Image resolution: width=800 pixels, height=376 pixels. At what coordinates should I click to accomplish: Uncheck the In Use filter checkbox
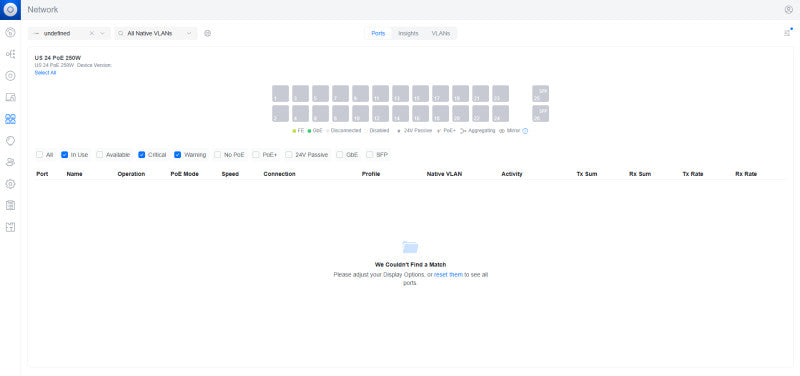pyautogui.click(x=64, y=155)
